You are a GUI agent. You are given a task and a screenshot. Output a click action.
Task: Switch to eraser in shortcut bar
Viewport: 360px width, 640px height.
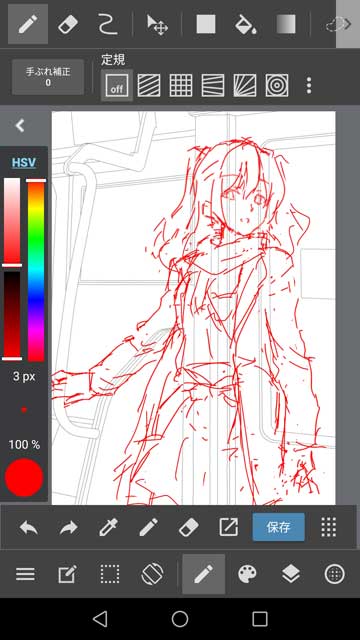click(x=189, y=527)
